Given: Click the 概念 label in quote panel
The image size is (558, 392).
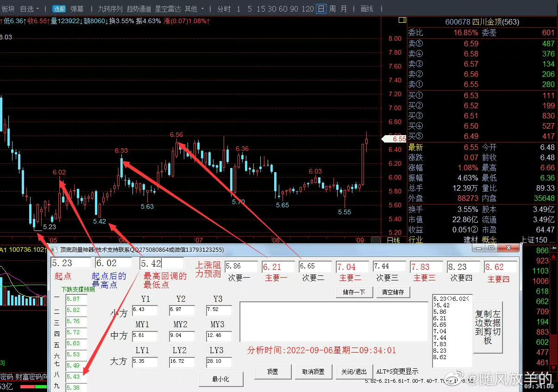Looking at the screenshot, I should (489, 240).
